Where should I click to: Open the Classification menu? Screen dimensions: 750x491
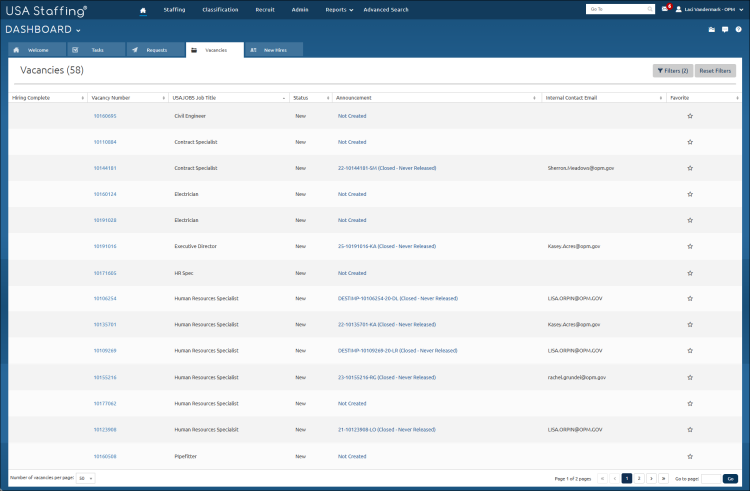(220, 10)
